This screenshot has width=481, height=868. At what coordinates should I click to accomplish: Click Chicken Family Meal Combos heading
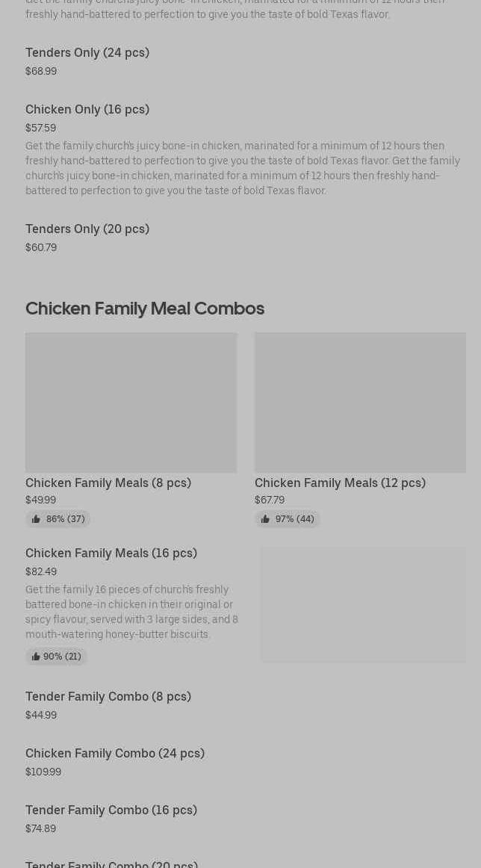point(145,309)
